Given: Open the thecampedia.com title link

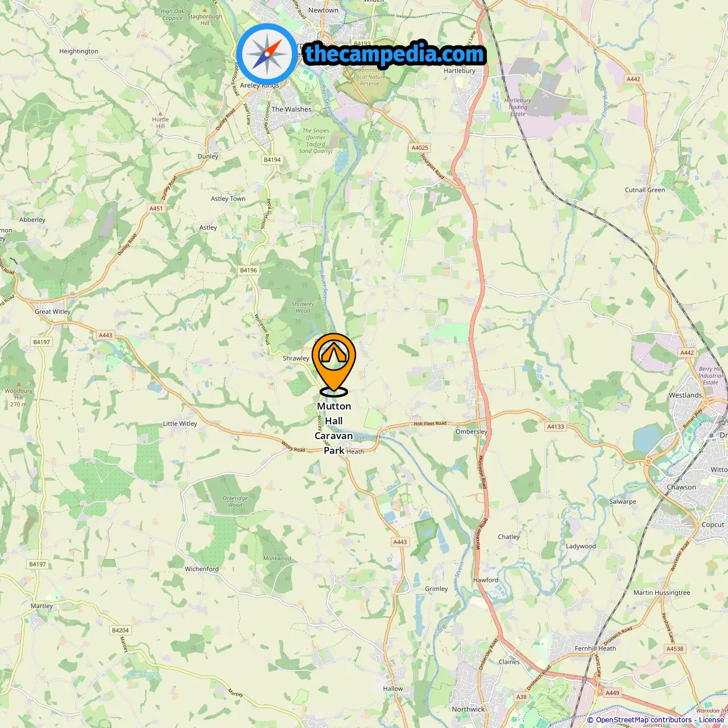Looking at the screenshot, I should pyautogui.click(x=395, y=55).
